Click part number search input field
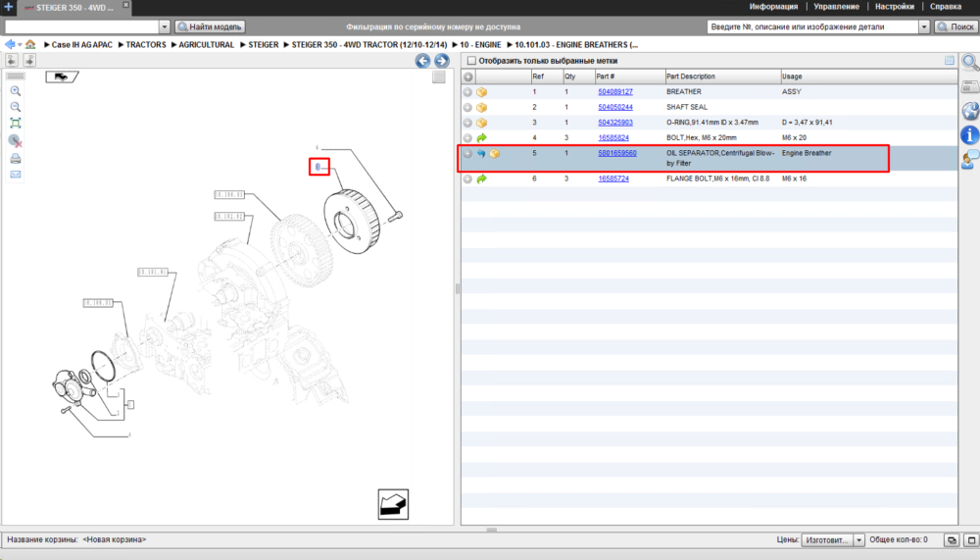 click(813, 26)
